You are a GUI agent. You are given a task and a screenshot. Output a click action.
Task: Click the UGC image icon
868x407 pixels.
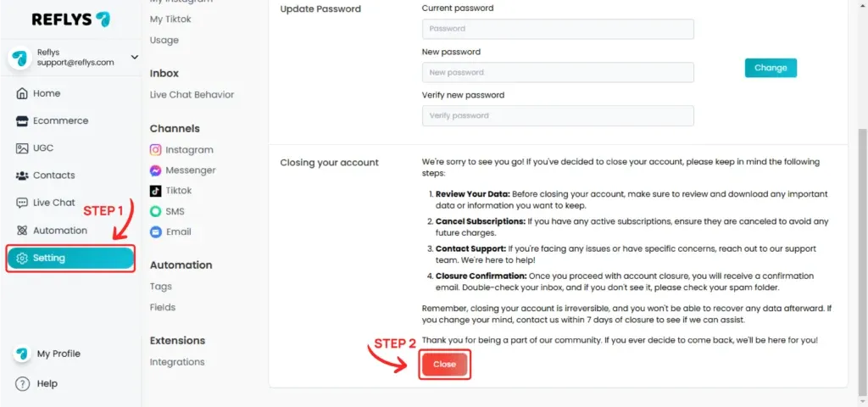point(21,148)
